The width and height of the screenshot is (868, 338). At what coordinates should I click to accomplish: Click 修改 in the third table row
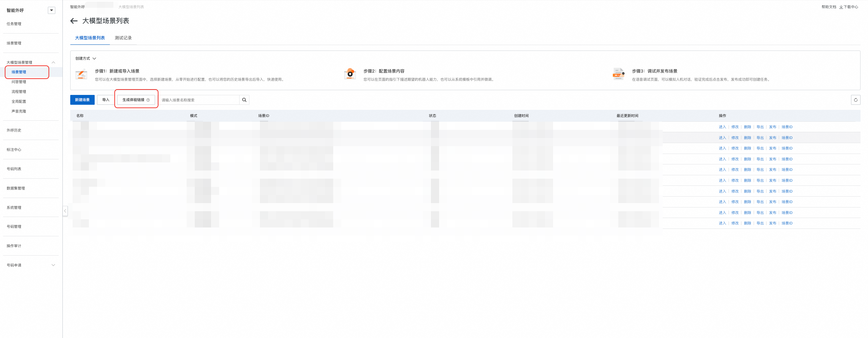[735, 148]
